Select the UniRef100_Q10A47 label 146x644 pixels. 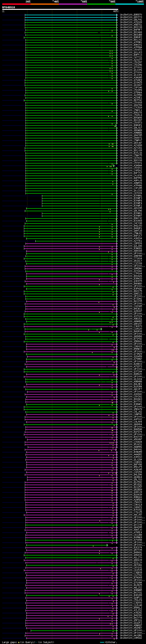click(x=131, y=85)
